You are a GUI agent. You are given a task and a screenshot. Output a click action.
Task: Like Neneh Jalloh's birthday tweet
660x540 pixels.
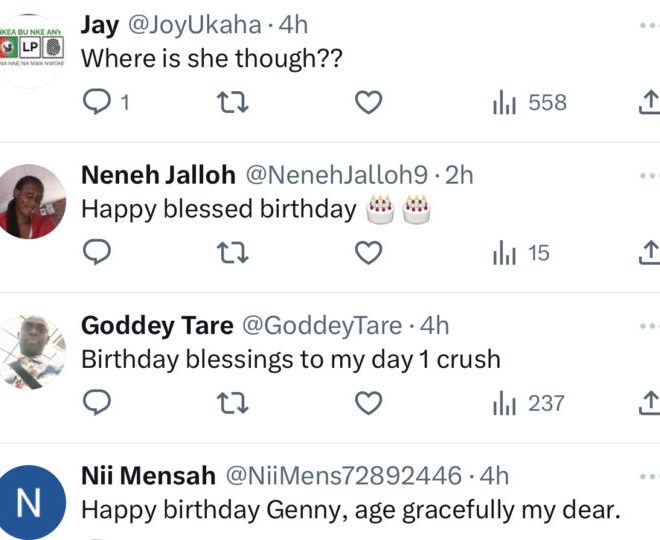pyautogui.click(x=370, y=254)
